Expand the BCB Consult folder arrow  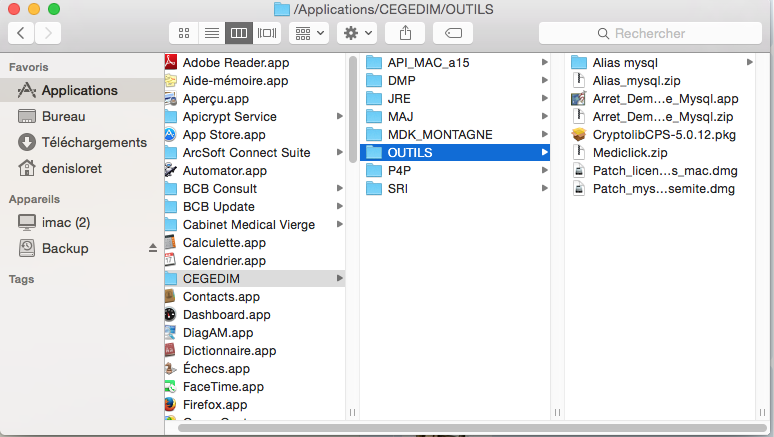pos(340,189)
